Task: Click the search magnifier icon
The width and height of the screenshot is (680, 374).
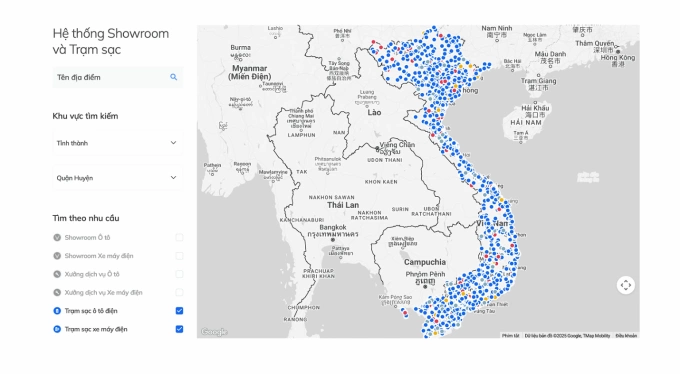Action: tap(173, 77)
